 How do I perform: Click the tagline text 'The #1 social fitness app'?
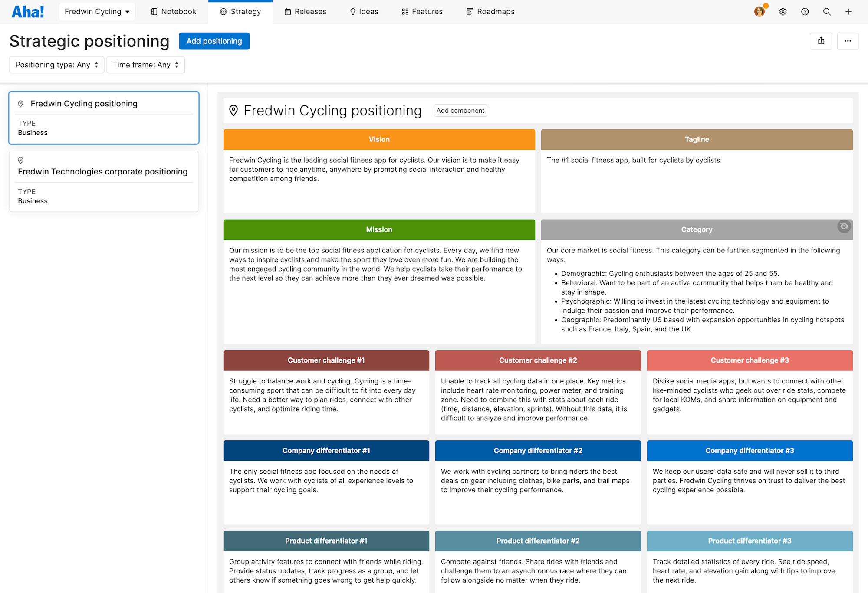point(634,161)
